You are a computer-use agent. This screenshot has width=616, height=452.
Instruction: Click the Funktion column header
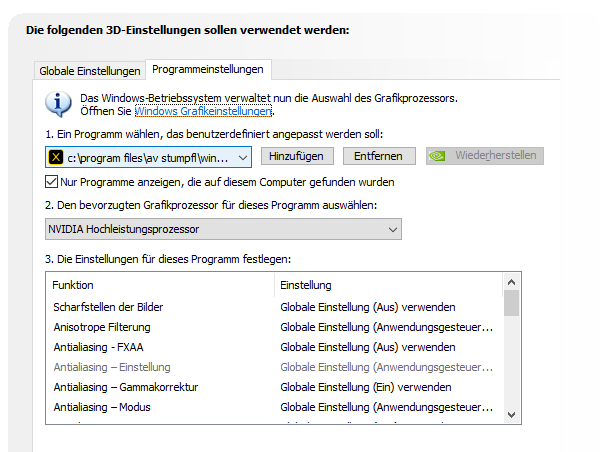click(x=160, y=285)
